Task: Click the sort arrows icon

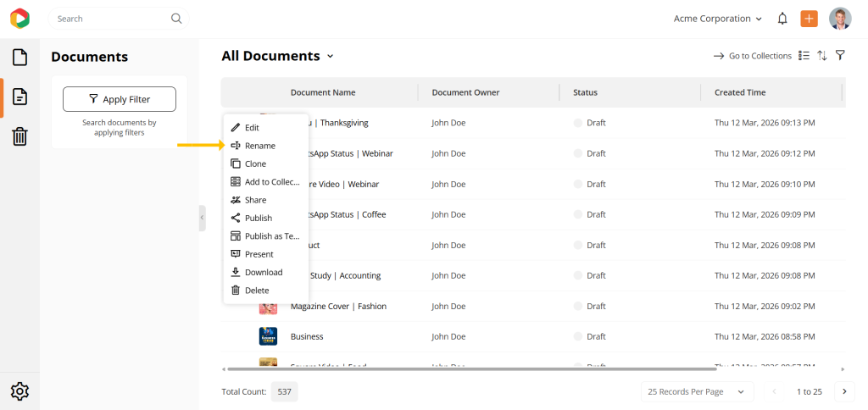Action: pyautogui.click(x=822, y=56)
